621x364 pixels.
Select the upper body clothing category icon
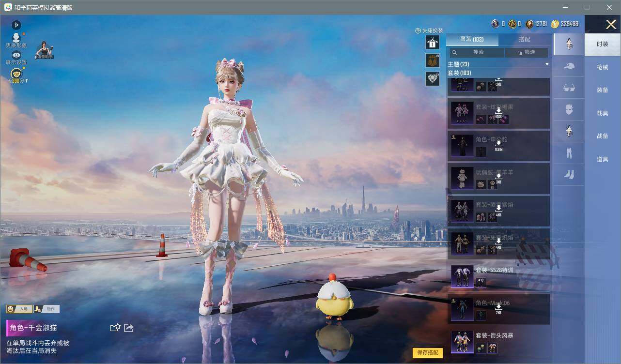pyautogui.click(x=569, y=131)
